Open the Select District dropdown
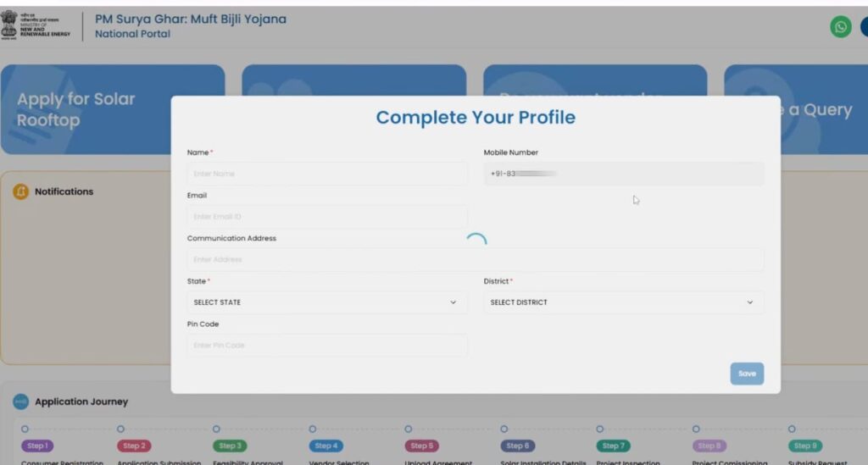This screenshot has width=868, height=465. [x=624, y=302]
